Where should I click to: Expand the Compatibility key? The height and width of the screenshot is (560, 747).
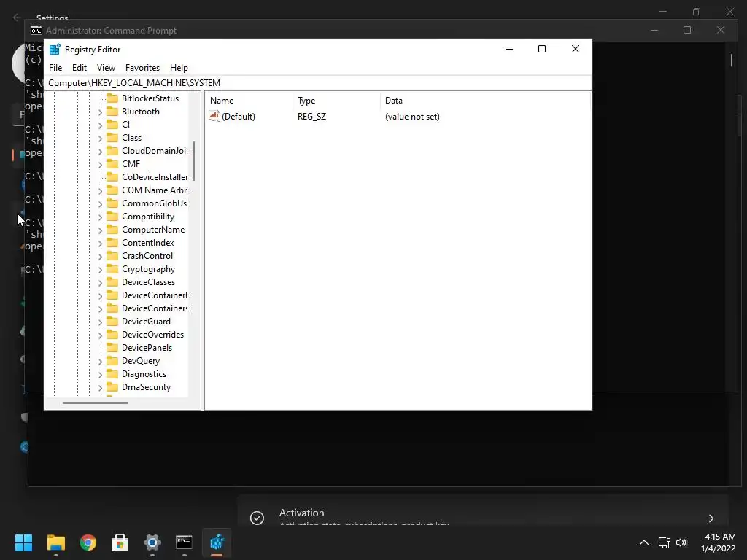[x=100, y=217]
